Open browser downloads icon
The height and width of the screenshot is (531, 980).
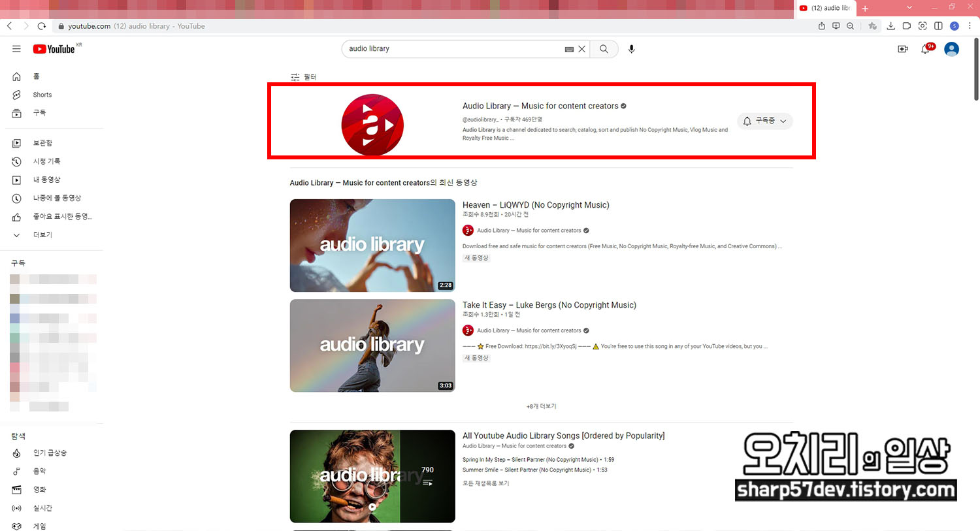(x=890, y=26)
